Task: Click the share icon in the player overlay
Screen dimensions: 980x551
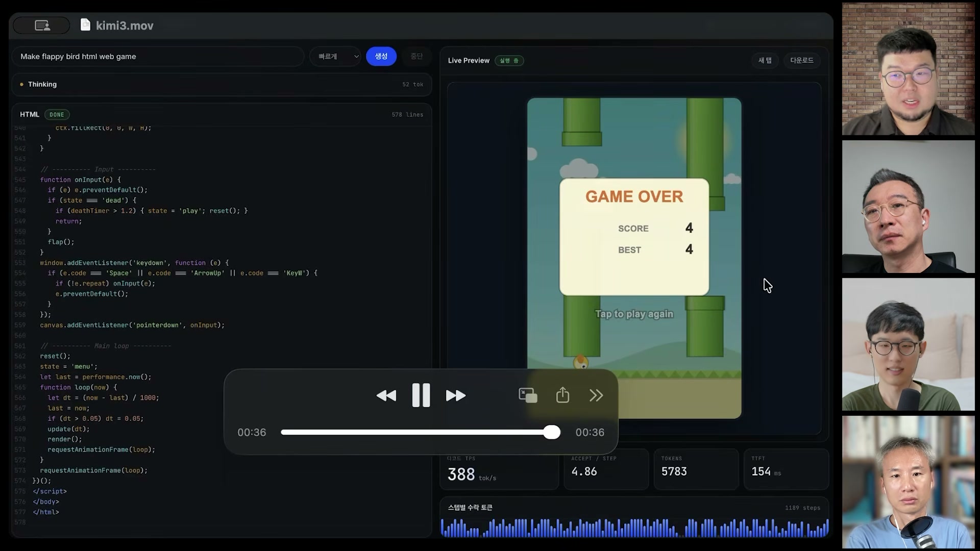Action: pyautogui.click(x=562, y=395)
